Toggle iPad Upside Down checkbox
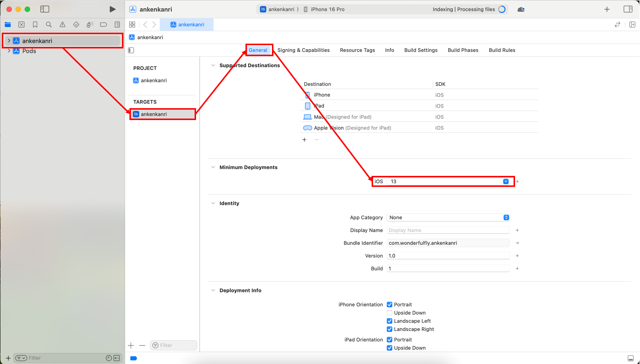The width and height of the screenshot is (640, 364). point(389,348)
